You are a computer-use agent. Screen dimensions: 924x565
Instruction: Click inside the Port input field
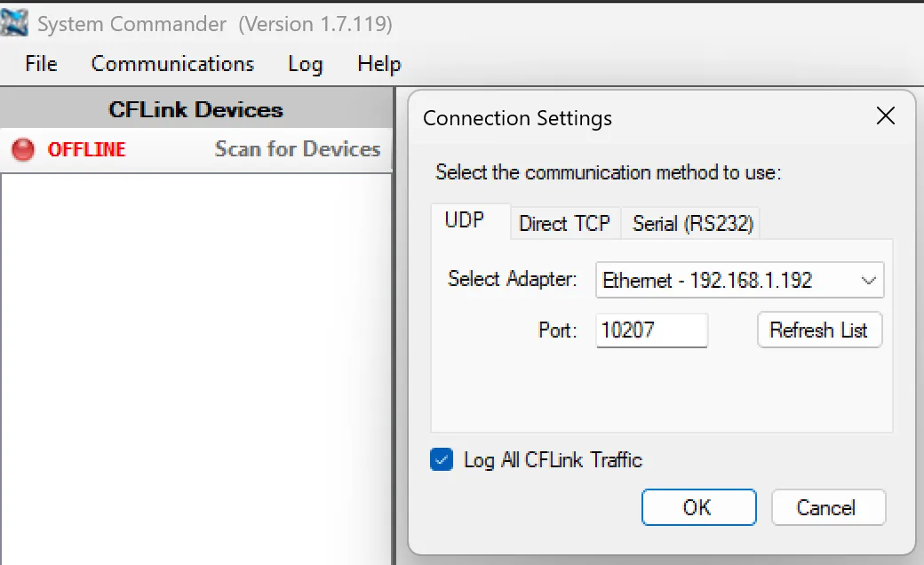[x=651, y=330]
